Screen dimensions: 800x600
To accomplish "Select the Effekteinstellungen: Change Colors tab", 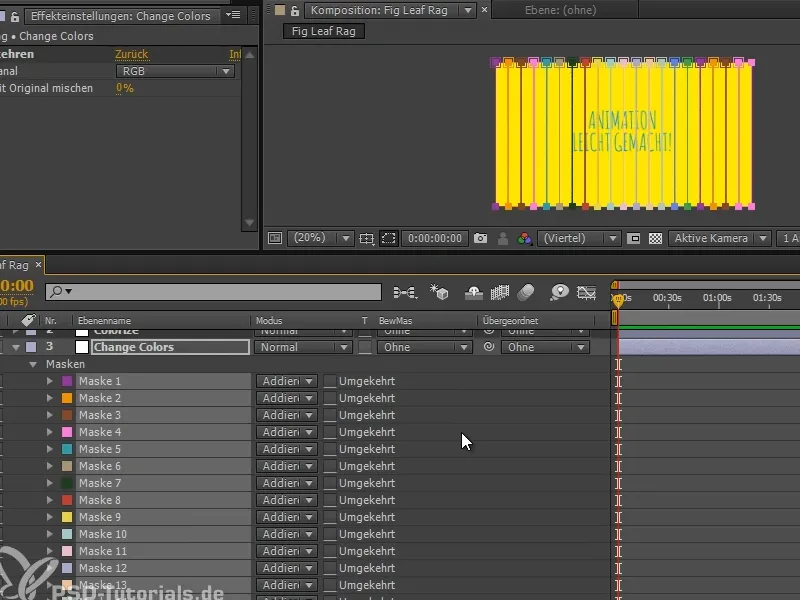I will point(120,16).
